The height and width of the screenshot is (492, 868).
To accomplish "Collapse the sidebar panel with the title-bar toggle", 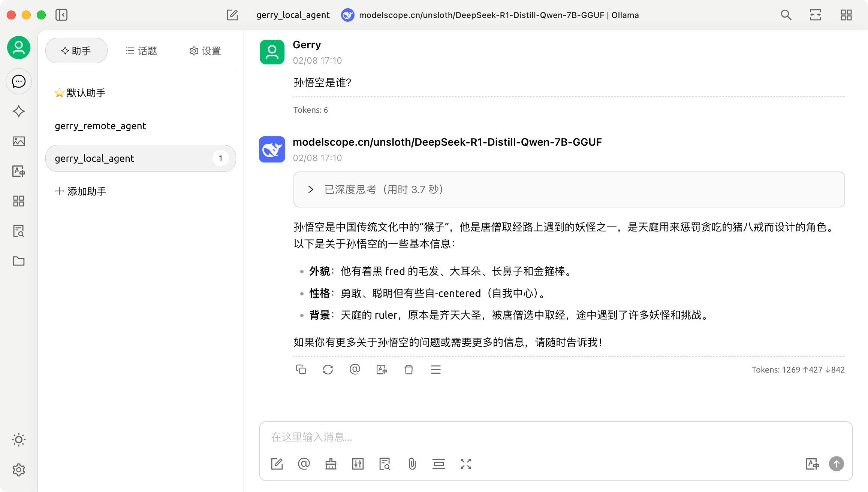I will 61,15.
